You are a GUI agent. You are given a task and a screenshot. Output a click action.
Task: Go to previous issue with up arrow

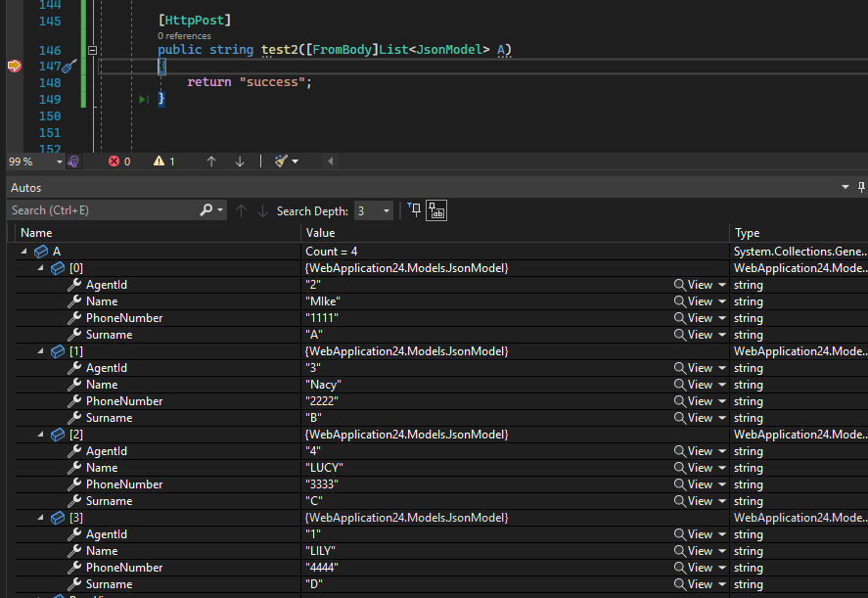[211, 161]
